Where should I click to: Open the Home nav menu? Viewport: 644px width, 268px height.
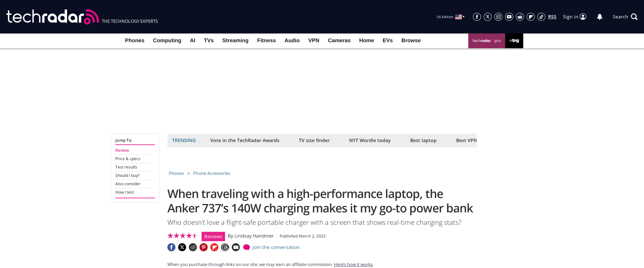coord(366,41)
